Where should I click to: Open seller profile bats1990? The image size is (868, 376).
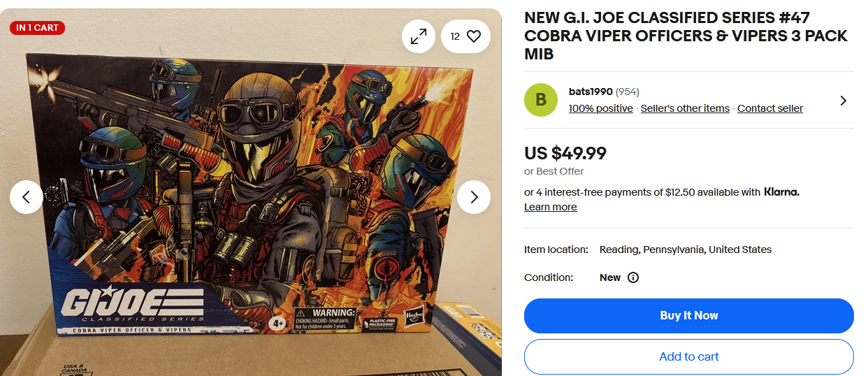point(591,92)
